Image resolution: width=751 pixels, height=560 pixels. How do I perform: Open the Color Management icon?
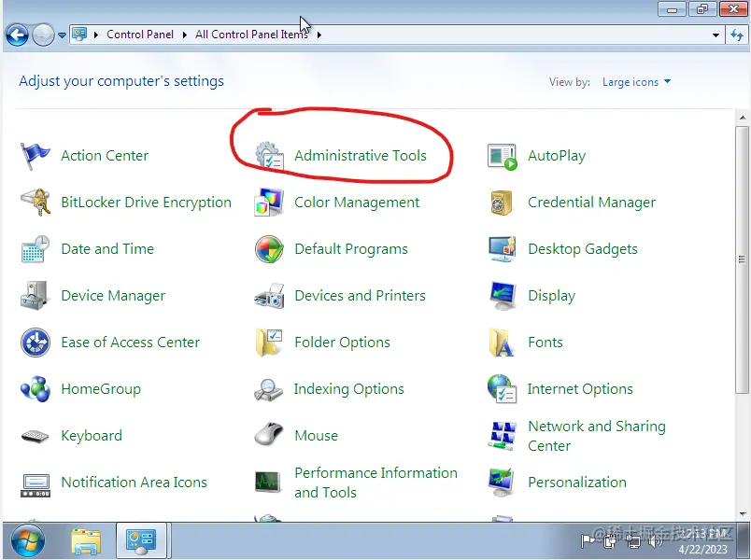coord(269,203)
